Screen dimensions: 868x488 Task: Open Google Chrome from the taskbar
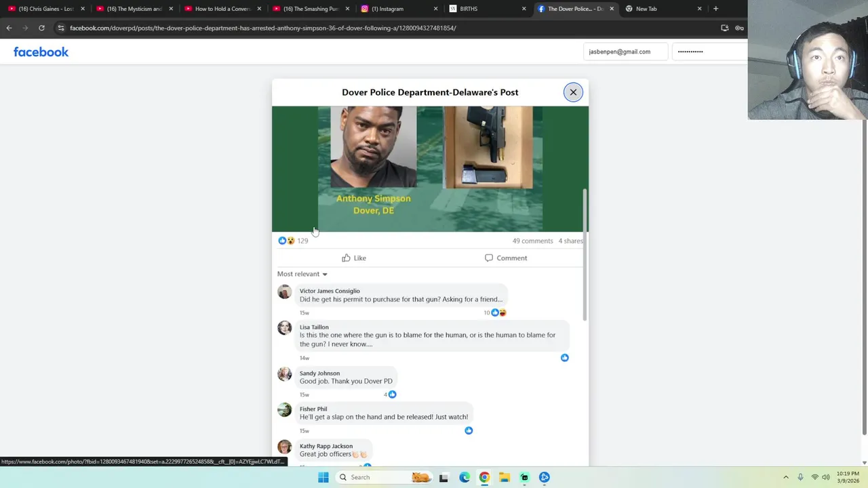coord(484,477)
